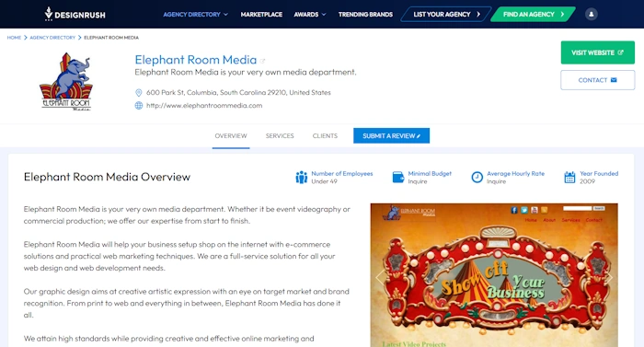Click the Number of Employees people icon

(302, 178)
